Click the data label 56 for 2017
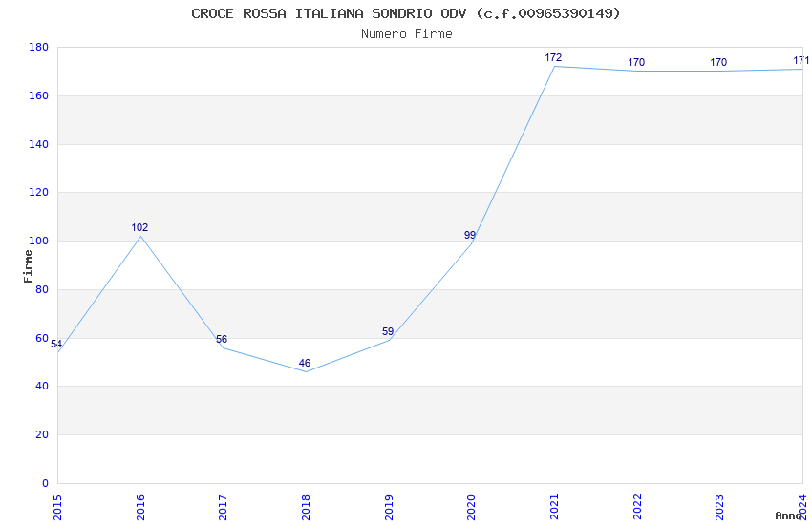Screen dimensions: 812x525 click(x=222, y=339)
